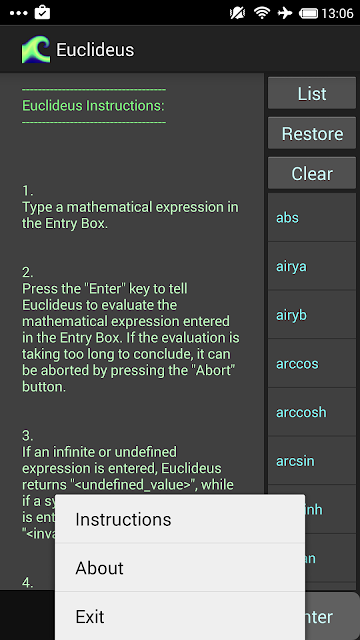360x640 pixels.
Task: Tap the partially hidden Enter button
Action: (332, 616)
